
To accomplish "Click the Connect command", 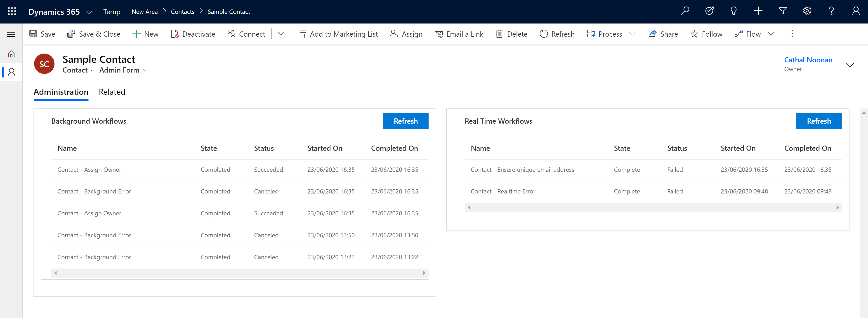I will 246,34.
